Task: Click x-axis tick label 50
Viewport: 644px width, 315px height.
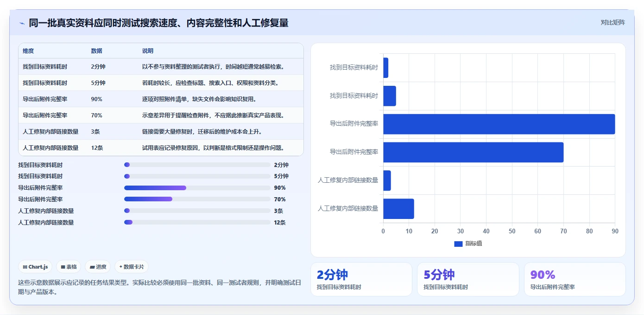Action: tap(512, 231)
